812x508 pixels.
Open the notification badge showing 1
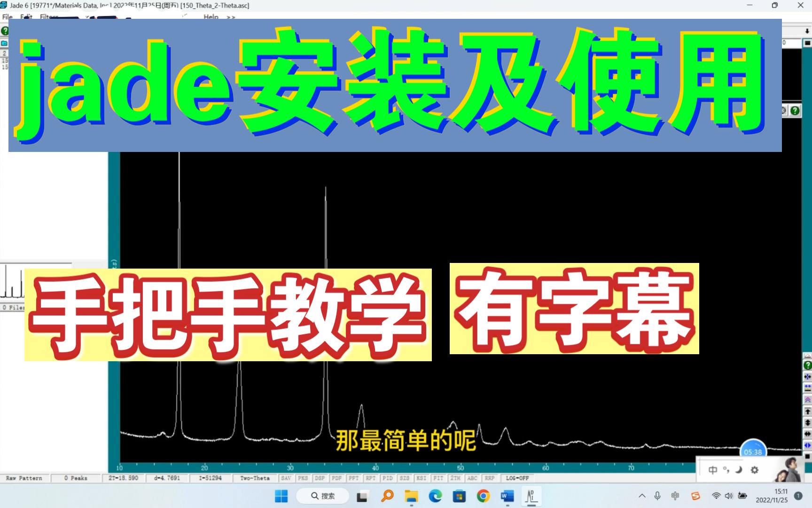798,496
